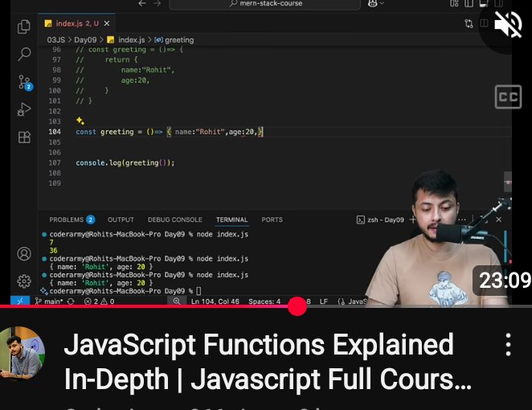Open the Copilot icon dropdown
The image size is (532, 410).
pyautogui.click(x=376, y=3)
